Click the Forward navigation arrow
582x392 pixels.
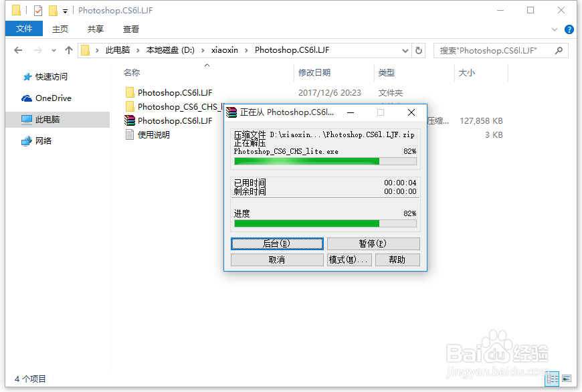[x=38, y=50]
